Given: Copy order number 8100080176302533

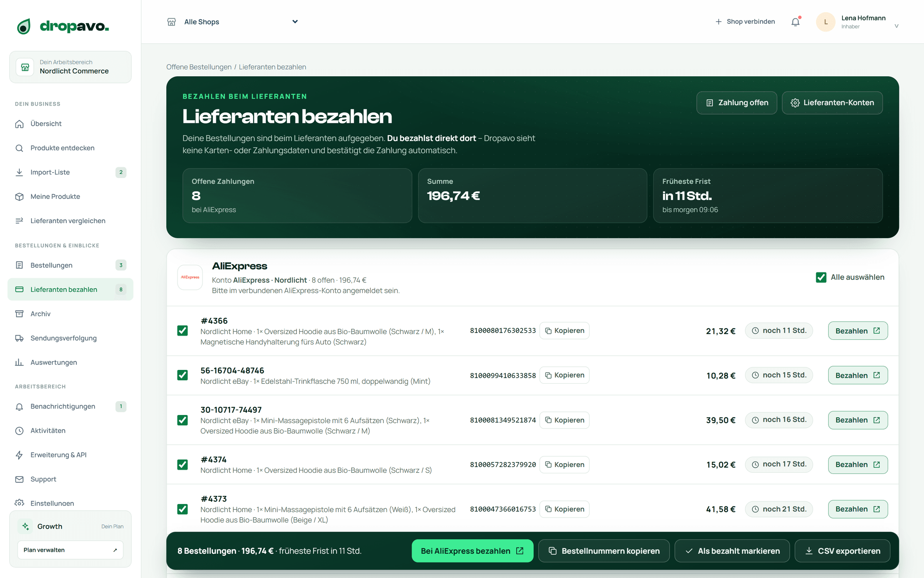Looking at the screenshot, I should click(x=564, y=331).
